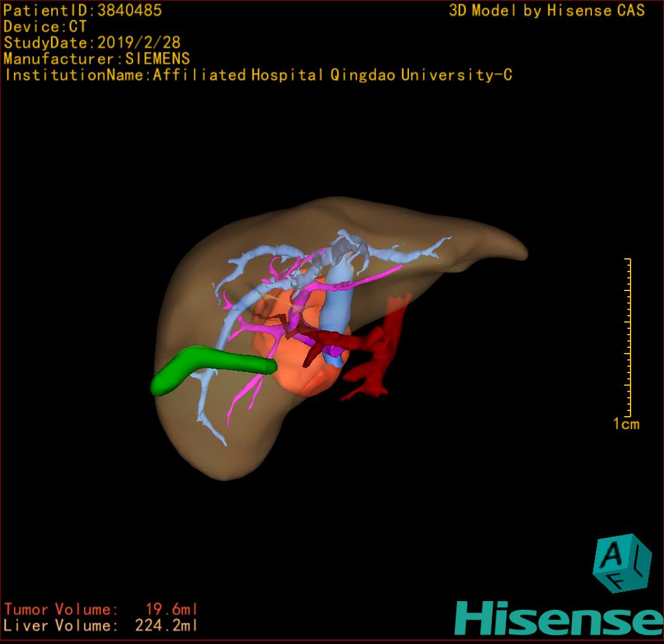This screenshot has width=664, height=644.
Task: Click the PatientID:3840485 text
Action: (x=83, y=10)
